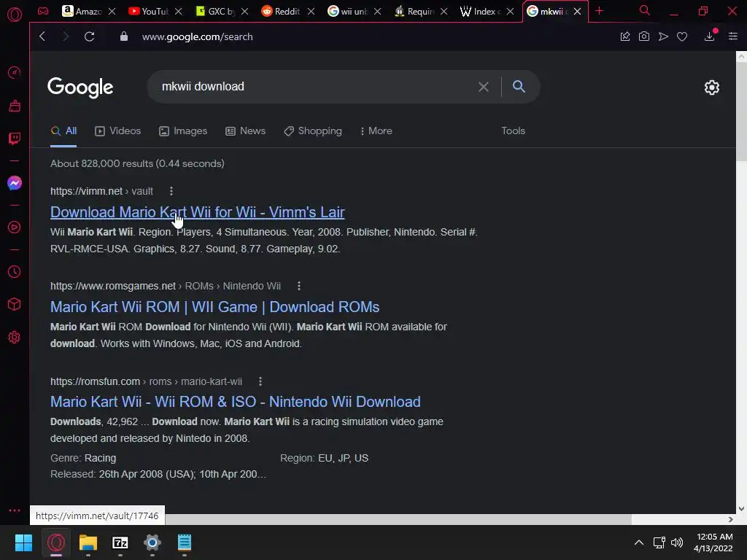The image size is (747, 560).
Task: Open the downloads panel
Action: coord(709,36)
